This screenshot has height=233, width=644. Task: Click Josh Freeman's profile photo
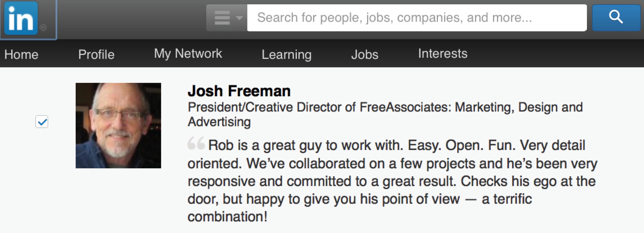coord(118,125)
